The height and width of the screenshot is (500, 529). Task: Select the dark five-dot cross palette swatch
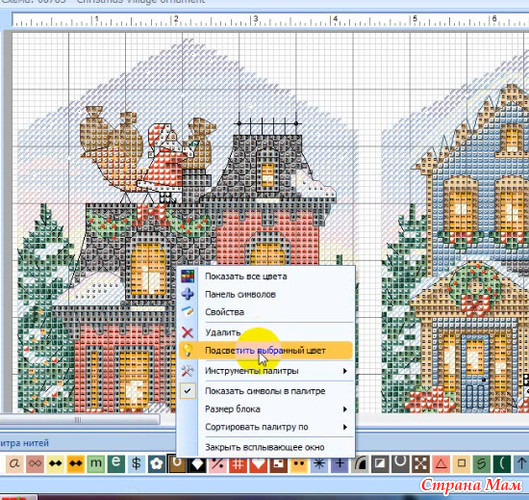[420, 464]
